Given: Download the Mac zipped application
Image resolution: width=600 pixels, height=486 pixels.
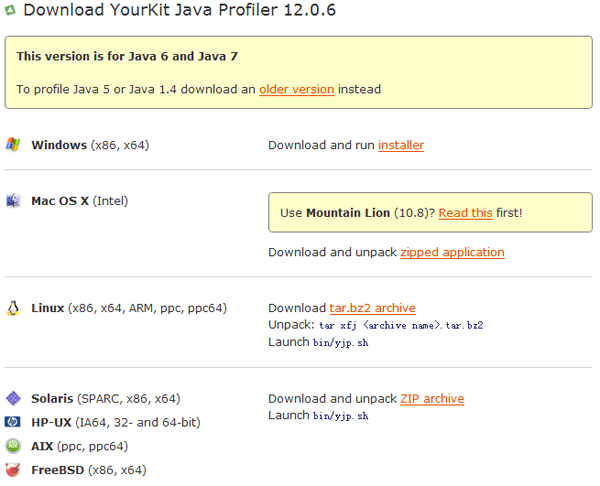Looking at the screenshot, I should 452,252.
